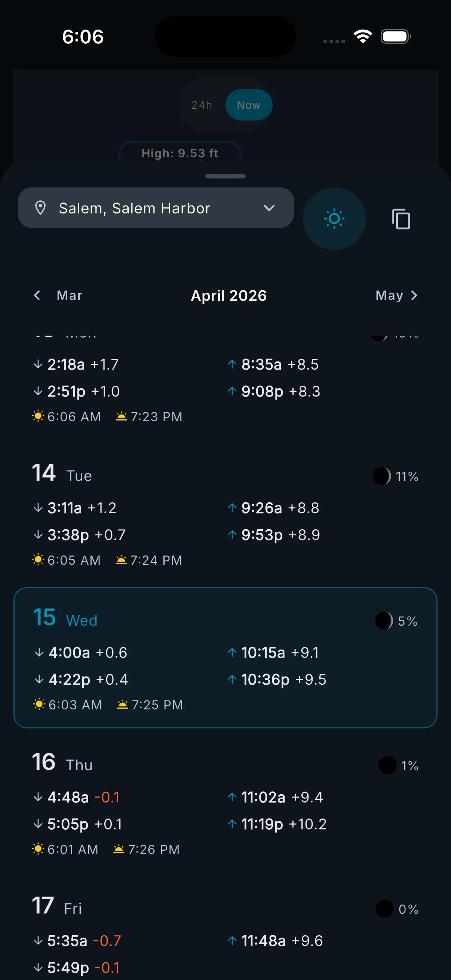
Task: Tap the sunset icon for April 15
Action: point(122,704)
